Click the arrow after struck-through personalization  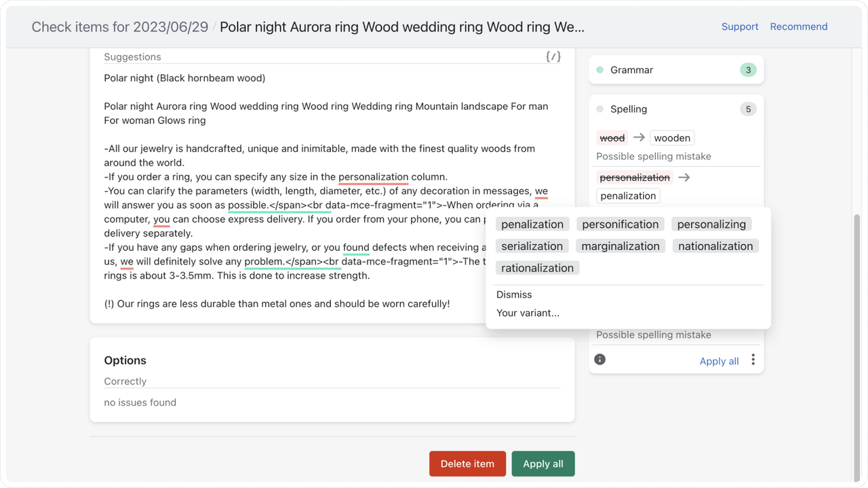pyautogui.click(x=684, y=178)
